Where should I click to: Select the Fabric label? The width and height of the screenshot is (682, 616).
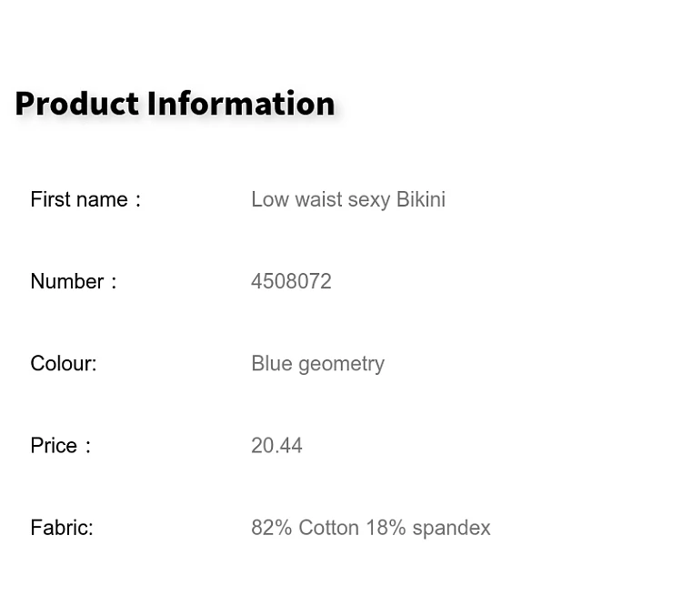62,528
